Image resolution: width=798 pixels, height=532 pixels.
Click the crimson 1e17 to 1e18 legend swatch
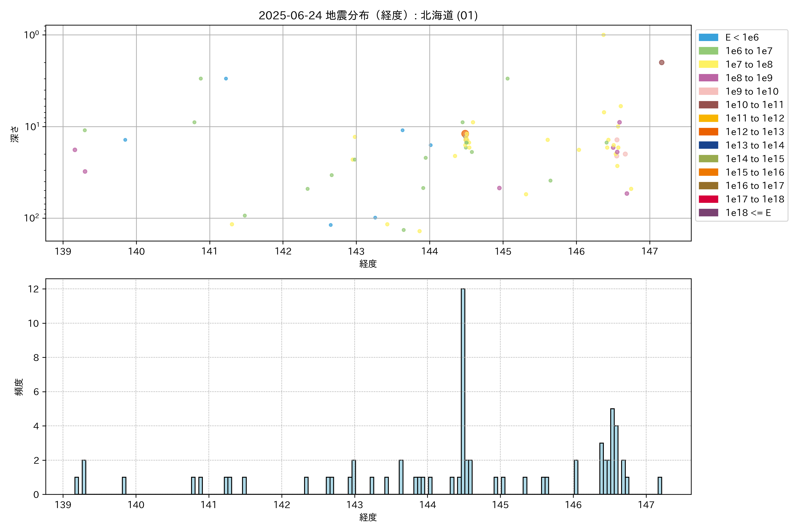tap(708, 199)
